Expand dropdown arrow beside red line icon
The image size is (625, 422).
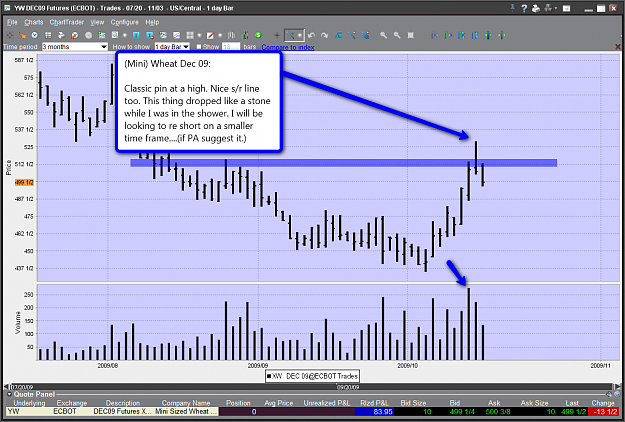coord(220,35)
